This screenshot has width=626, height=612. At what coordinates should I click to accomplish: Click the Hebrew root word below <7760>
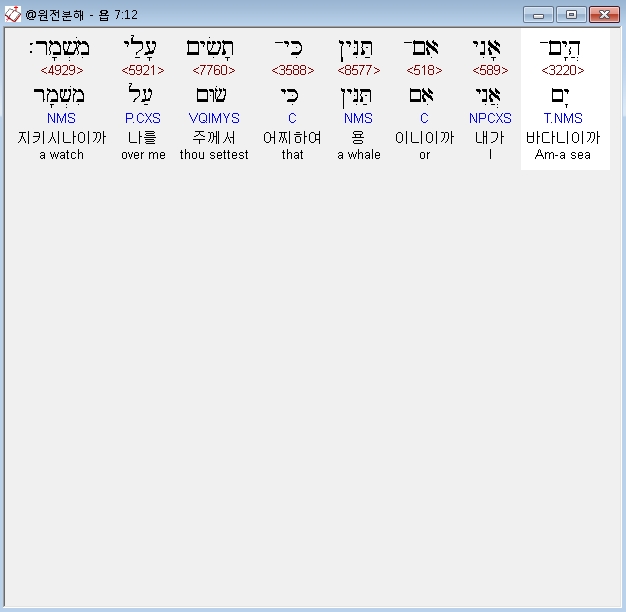211,95
